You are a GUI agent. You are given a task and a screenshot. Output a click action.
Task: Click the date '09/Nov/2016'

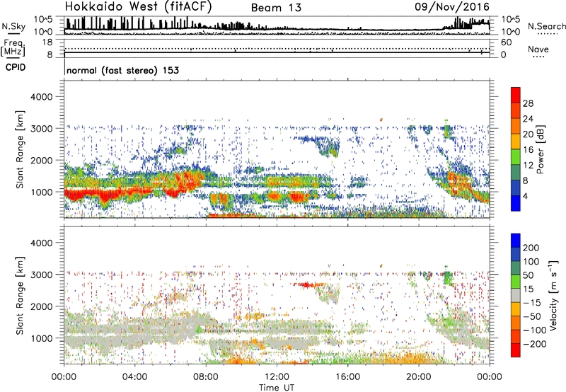tap(452, 6)
